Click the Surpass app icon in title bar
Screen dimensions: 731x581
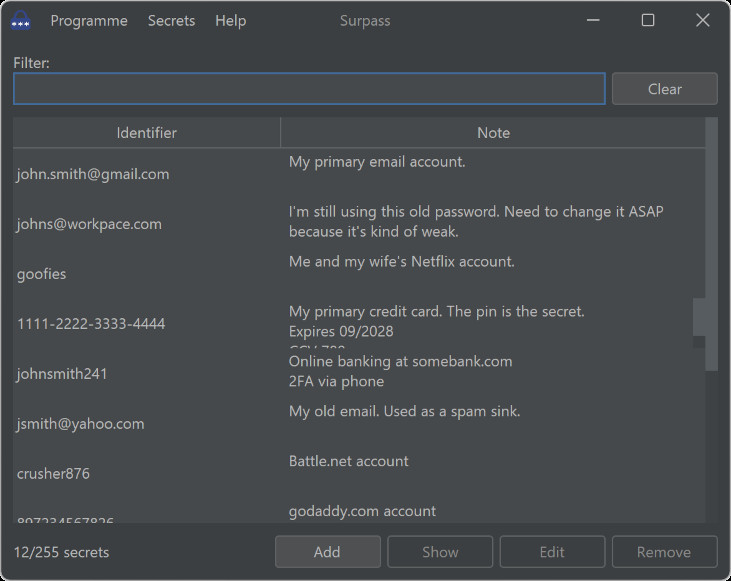[x=20, y=21]
